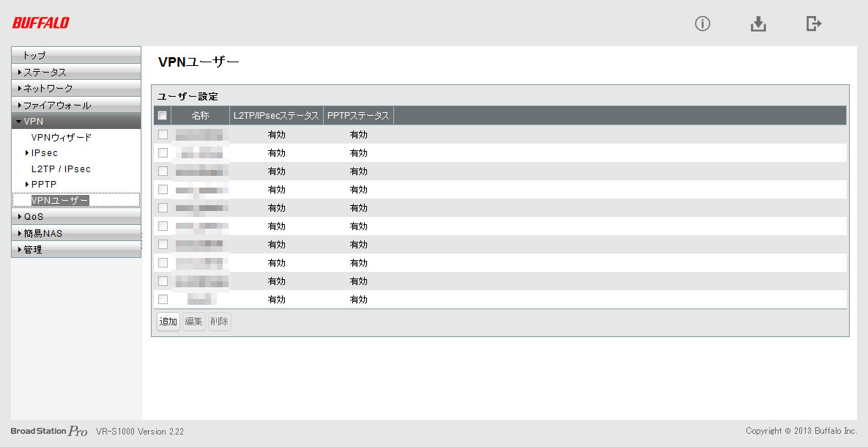Click the BUFFALO logo
The height and width of the screenshot is (447, 868).
tap(41, 23)
